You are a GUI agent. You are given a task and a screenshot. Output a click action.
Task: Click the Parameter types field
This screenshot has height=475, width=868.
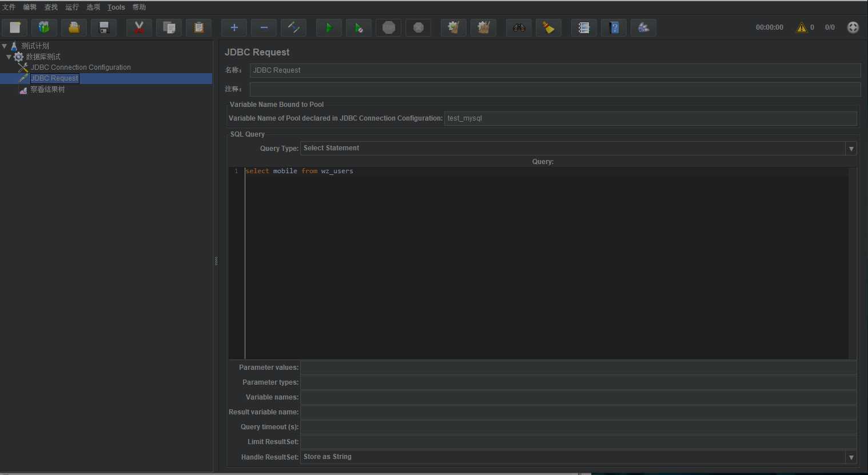[x=579, y=382]
